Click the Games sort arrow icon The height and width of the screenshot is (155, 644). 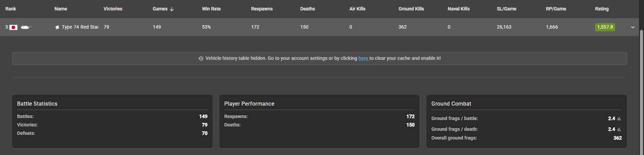172,9
